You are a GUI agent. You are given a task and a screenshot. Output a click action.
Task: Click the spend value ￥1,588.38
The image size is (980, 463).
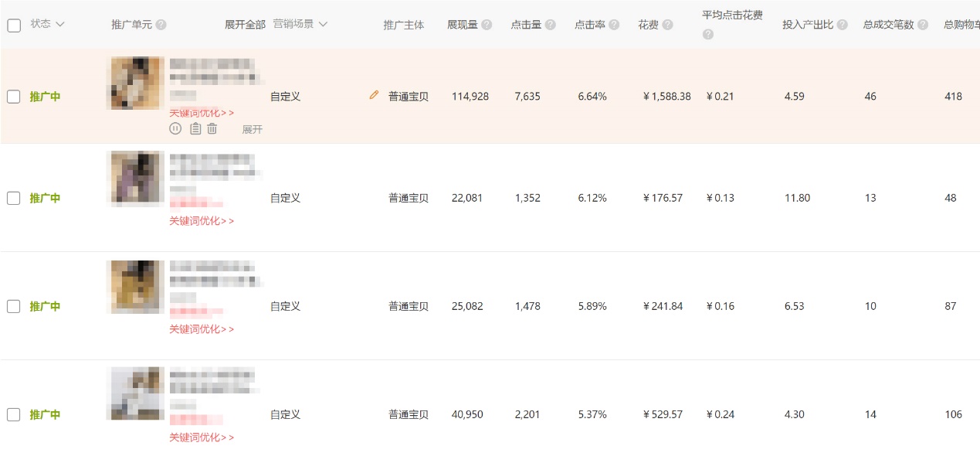pos(666,97)
